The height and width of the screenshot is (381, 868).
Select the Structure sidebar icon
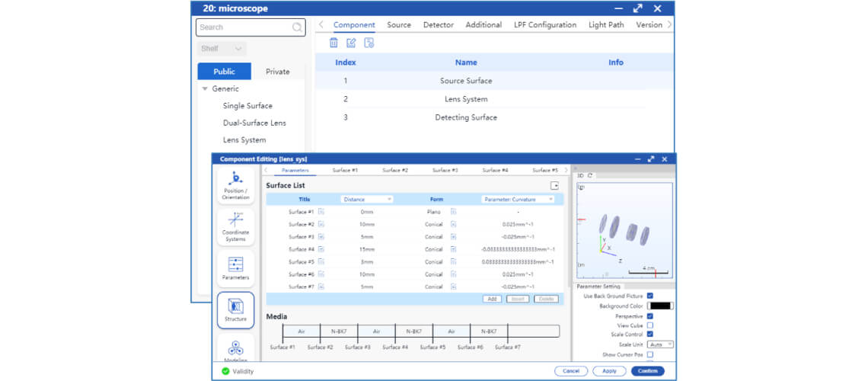tap(235, 310)
